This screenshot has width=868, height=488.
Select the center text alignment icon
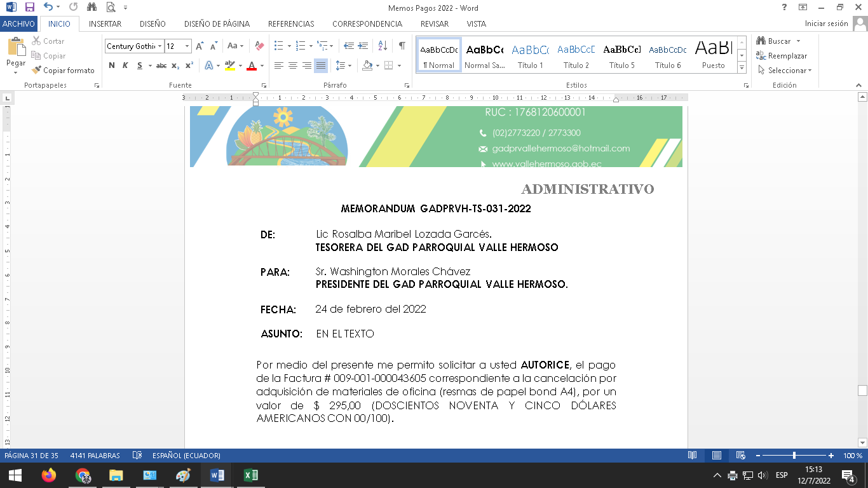click(293, 65)
